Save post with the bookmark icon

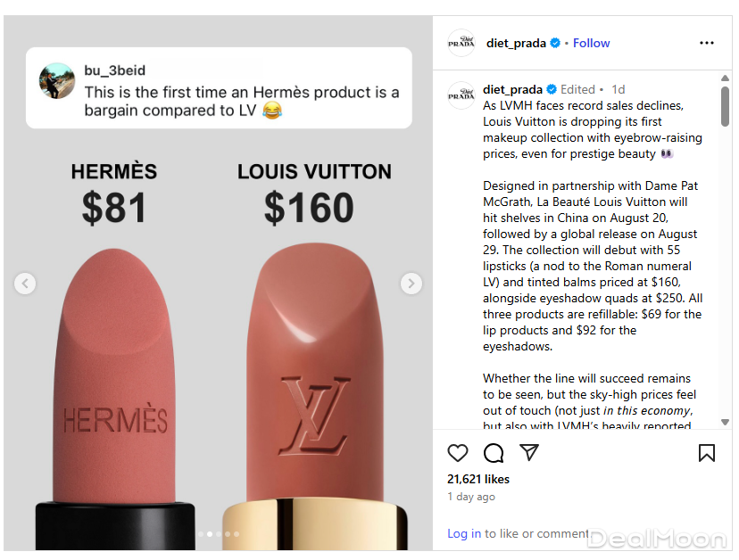point(706,453)
